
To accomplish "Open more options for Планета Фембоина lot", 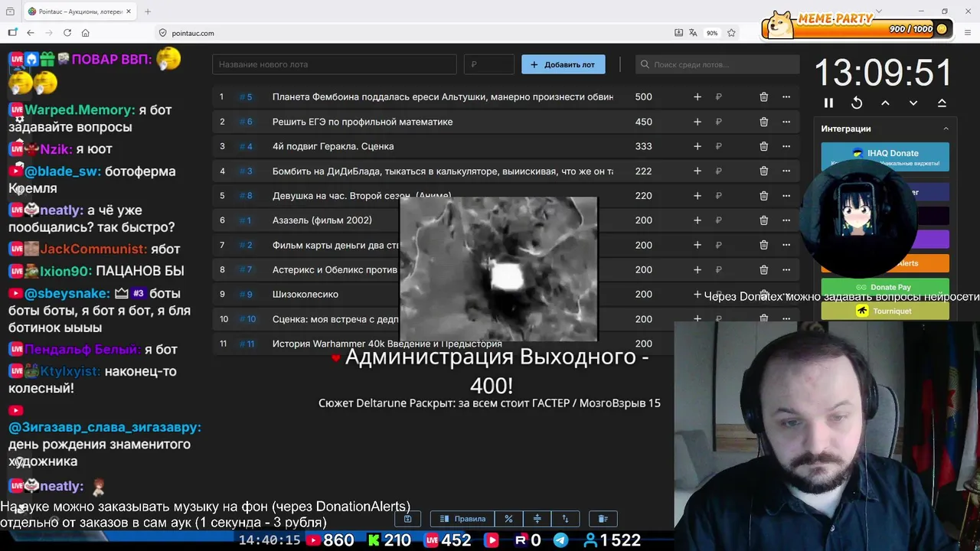I will click(x=786, y=97).
